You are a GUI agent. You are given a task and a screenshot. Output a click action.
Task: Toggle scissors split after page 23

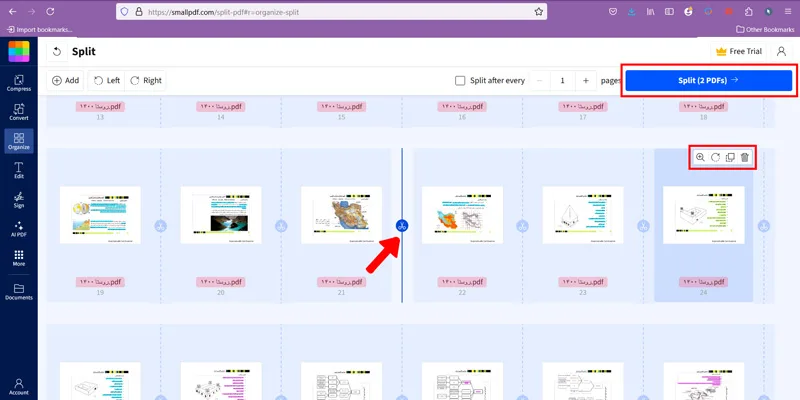coord(643,226)
